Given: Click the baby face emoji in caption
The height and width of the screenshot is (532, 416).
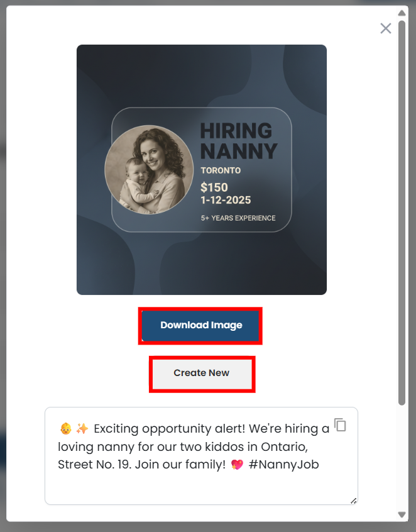Looking at the screenshot, I should tap(66, 428).
